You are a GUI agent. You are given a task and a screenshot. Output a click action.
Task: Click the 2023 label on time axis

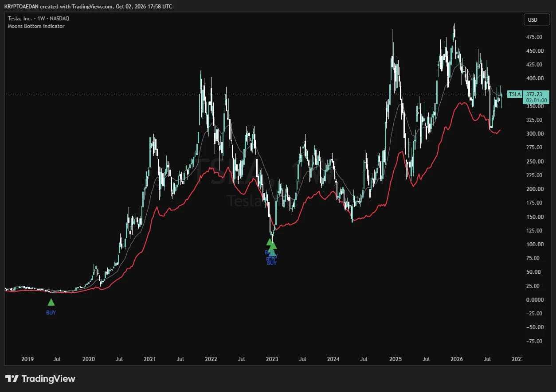coord(272,359)
